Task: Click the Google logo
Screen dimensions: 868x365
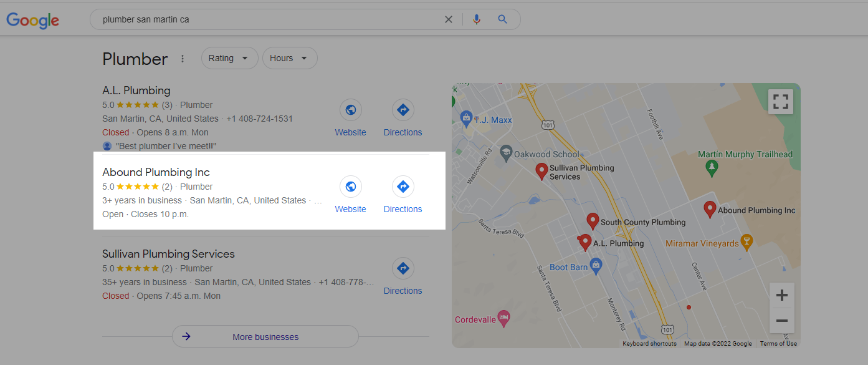Action: [x=33, y=20]
